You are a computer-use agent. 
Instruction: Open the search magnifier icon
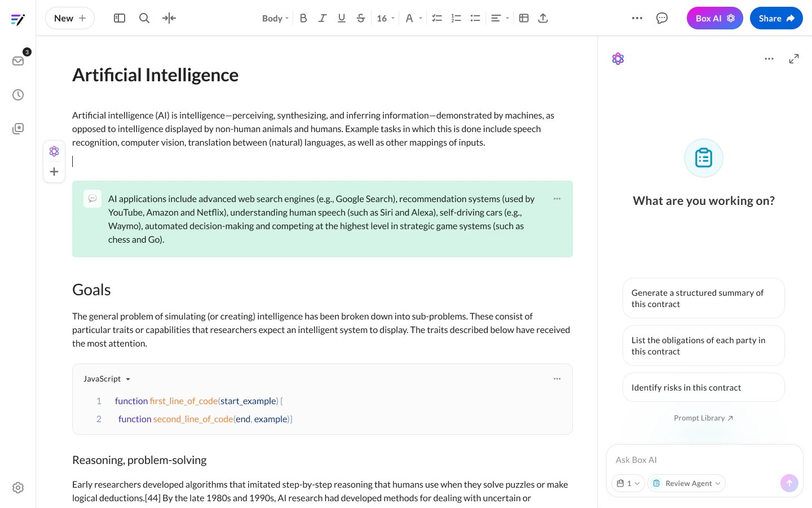144,18
